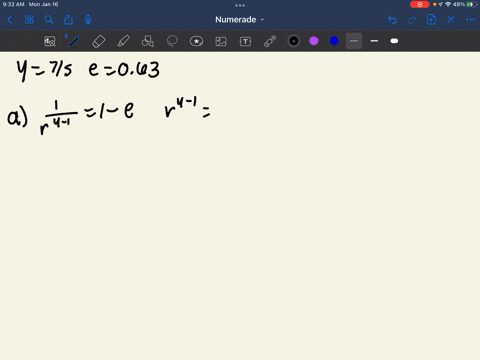Tap the screen recording indicator
The width and height of the screenshot is (480, 360).
pos(420,4)
